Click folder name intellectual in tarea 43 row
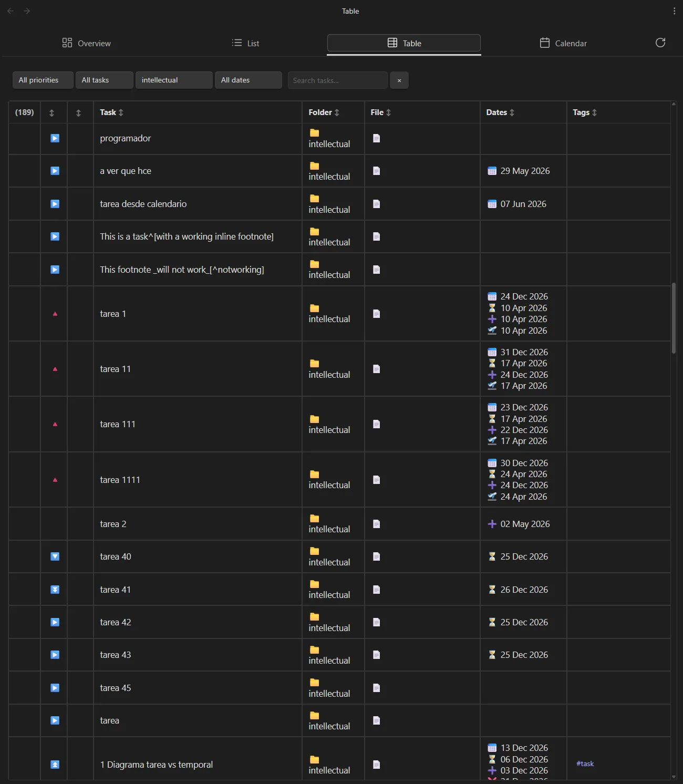This screenshot has width=683, height=784. click(x=329, y=661)
